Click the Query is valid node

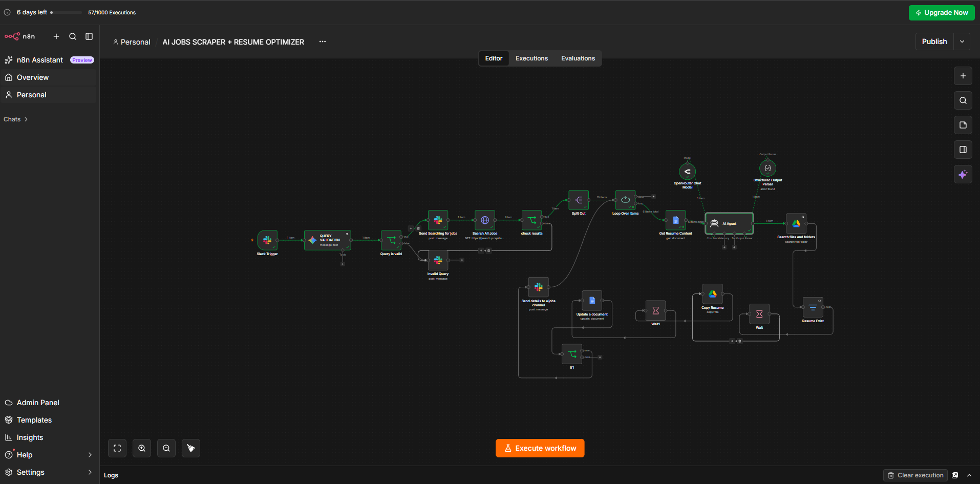click(391, 240)
